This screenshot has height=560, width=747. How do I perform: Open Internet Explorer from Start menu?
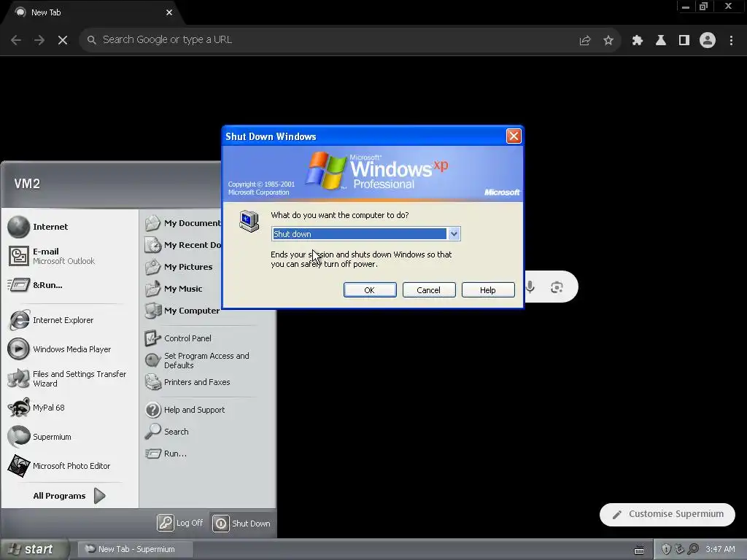point(51,320)
